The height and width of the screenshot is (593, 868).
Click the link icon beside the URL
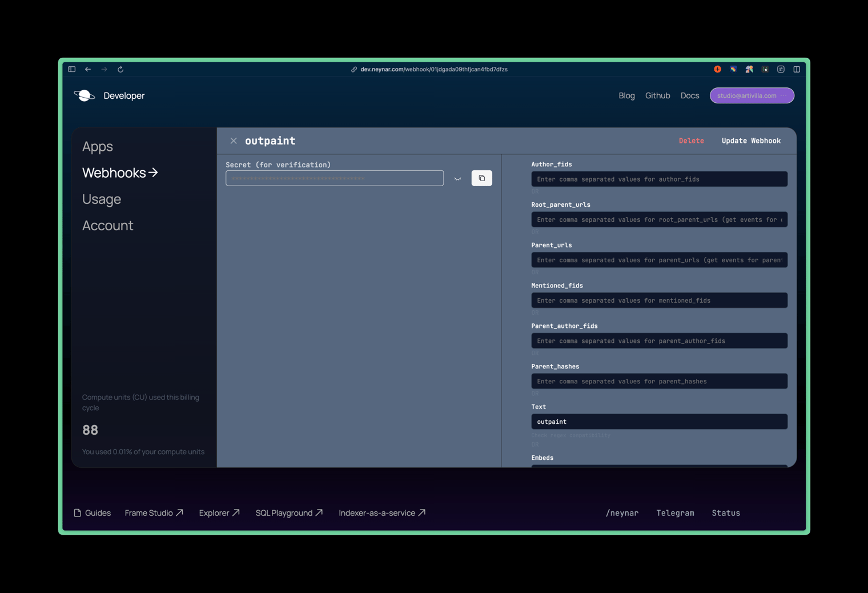click(x=354, y=69)
